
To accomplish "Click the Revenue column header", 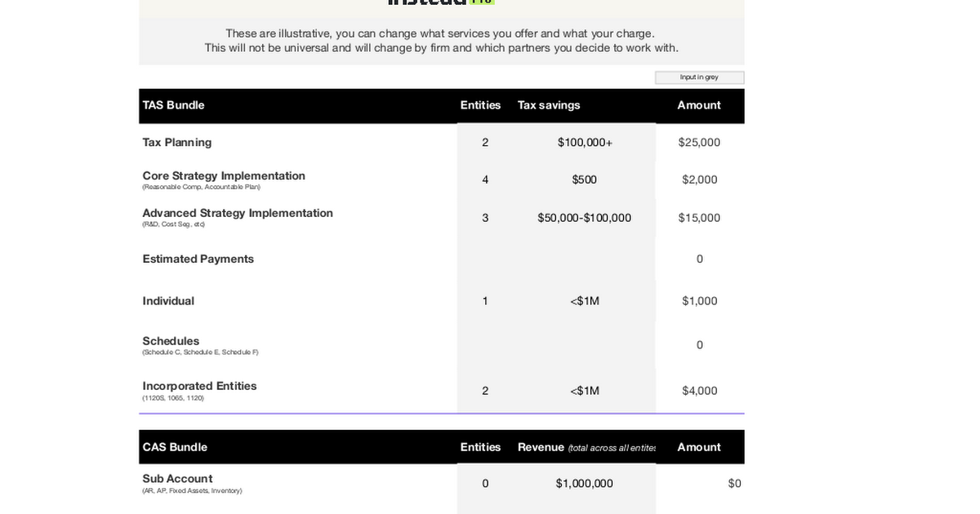I will click(x=541, y=447).
